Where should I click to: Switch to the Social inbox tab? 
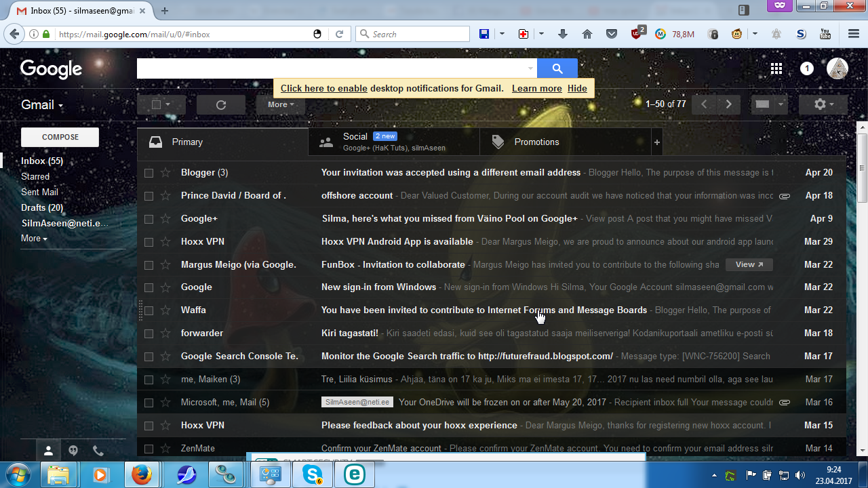pyautogui.click(x=394, y=142)
